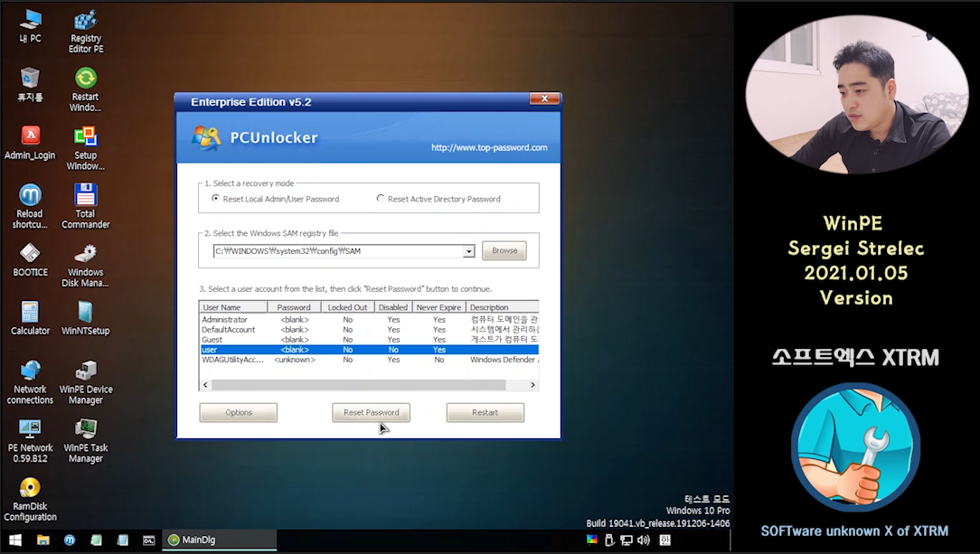Select the WDAGUtilityAcc... account row

370,359
